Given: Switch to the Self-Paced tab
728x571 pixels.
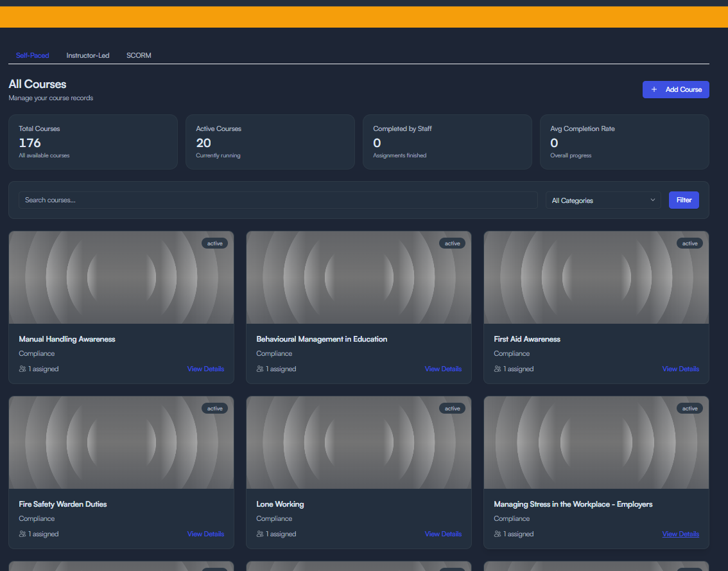Looking at the screenshot, I should tap(33, 55).
